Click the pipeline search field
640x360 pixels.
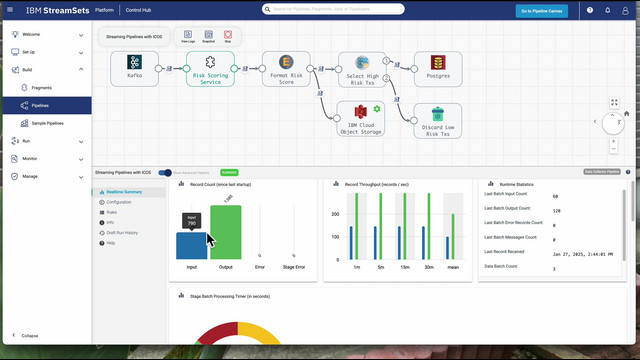click(333, 9)
